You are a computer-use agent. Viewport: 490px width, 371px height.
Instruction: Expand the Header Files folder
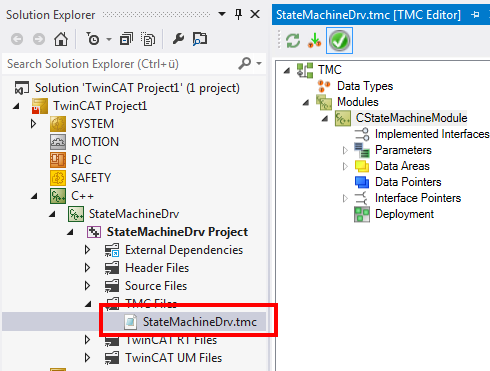(x=87, y=268)
